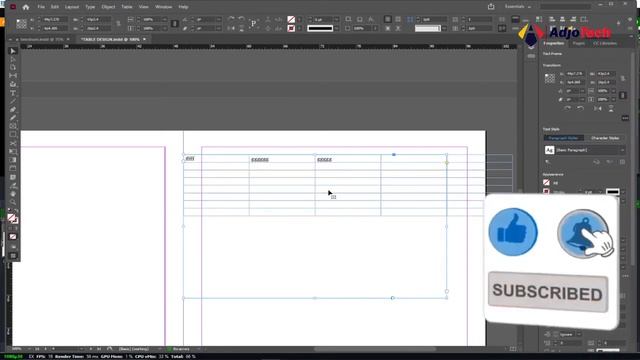Image resolution: width=640 pixels, height=360 pixels.
Task: Select the Gradient Feather tool
Action: (x=13, y=168)
